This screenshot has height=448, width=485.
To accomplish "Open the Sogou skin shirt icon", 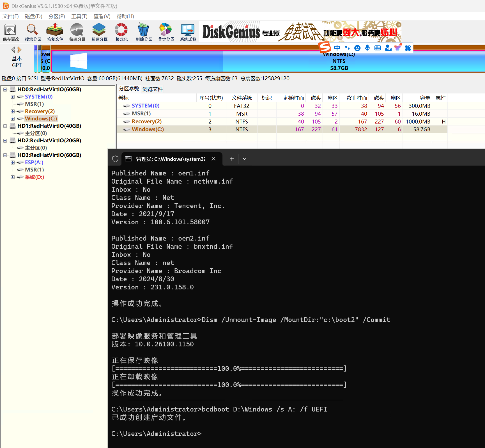I will (398, 47).
